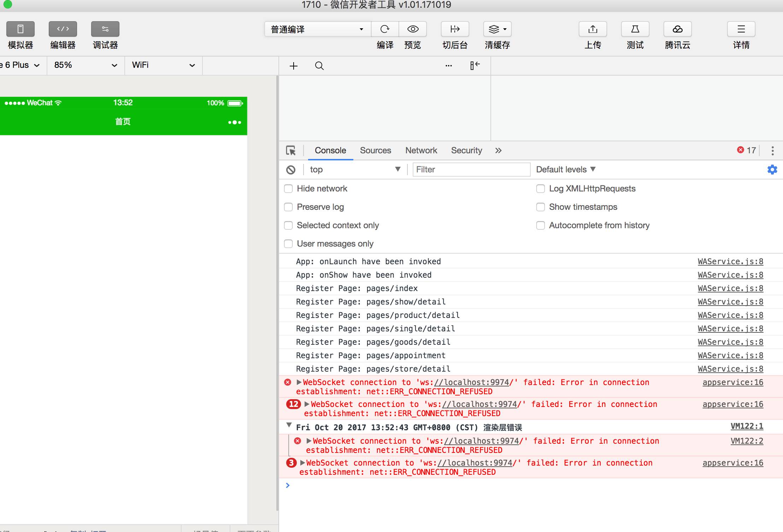Click the console Filter input field

click(471, 170)
